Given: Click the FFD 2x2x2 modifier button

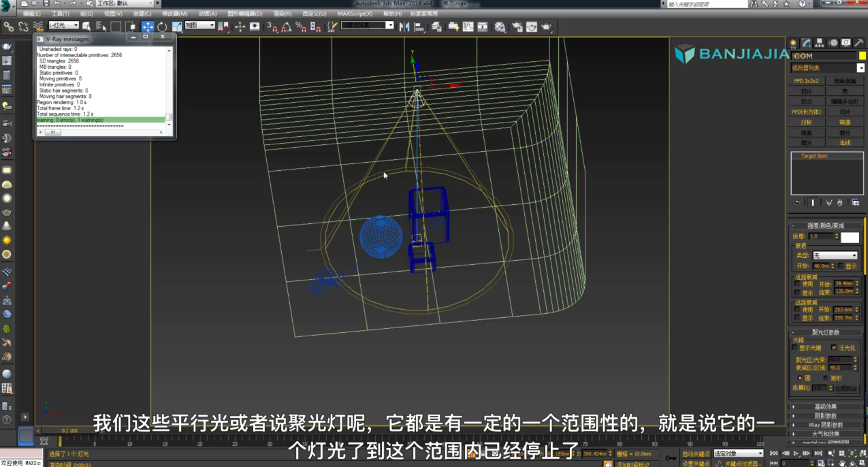Looking at the screenshot, I should click(806, 81).
